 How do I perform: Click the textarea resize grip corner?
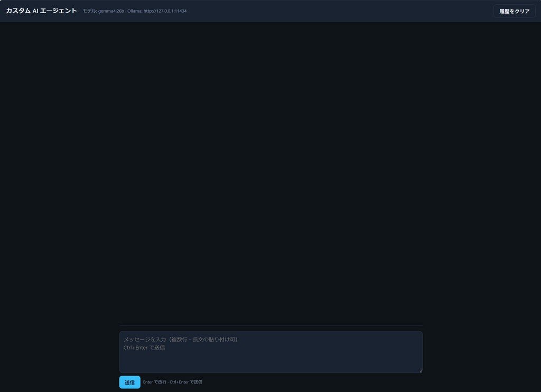click(420, 370)
